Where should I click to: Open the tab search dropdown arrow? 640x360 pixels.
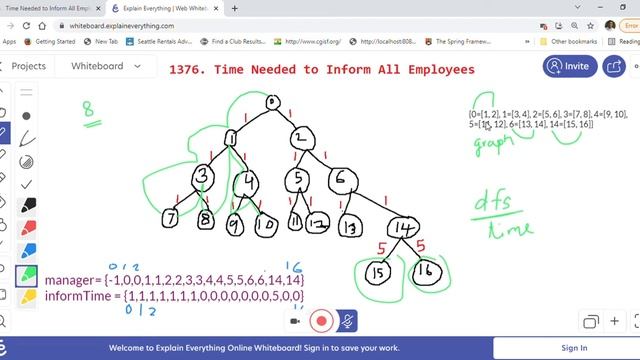point(578,7)
